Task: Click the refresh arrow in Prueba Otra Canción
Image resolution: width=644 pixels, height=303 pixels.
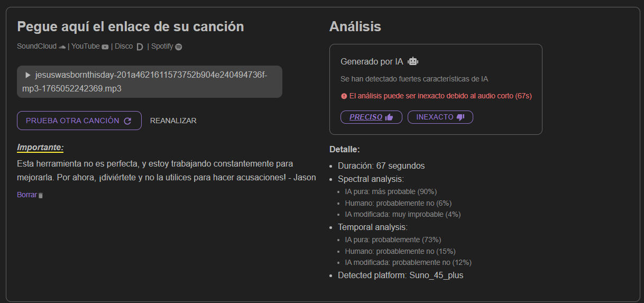Action: pos(127,121)
